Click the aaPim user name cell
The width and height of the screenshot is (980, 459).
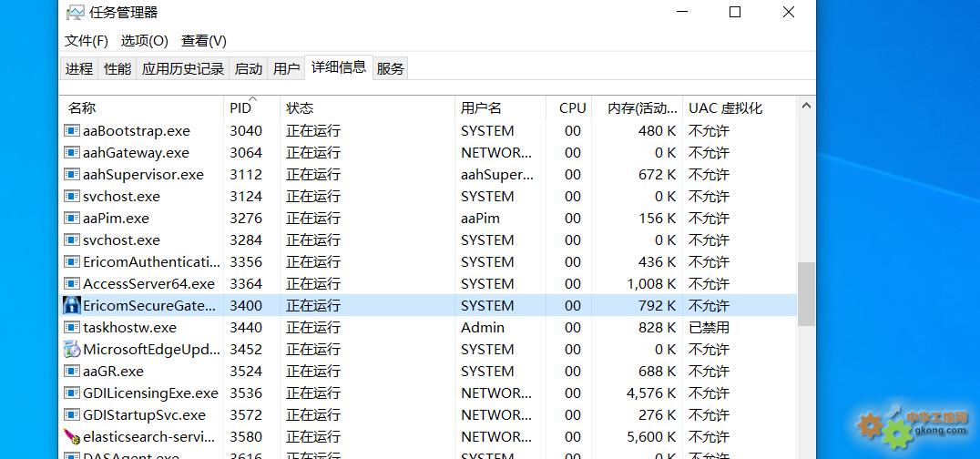click(481, 219)
